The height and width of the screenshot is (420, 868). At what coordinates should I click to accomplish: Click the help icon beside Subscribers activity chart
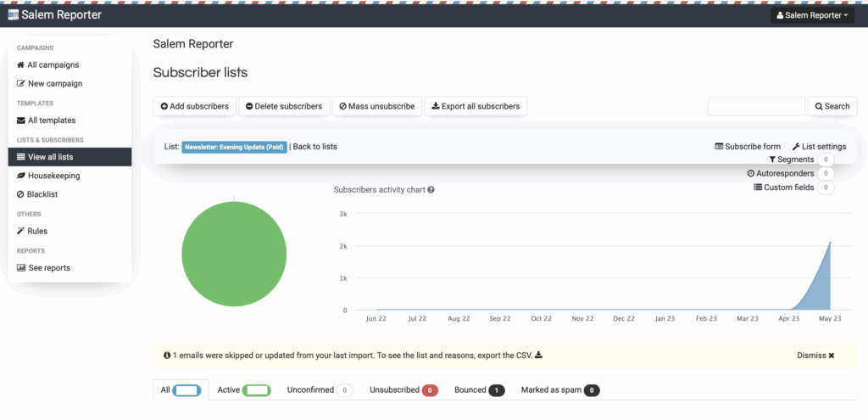[431, 190]
